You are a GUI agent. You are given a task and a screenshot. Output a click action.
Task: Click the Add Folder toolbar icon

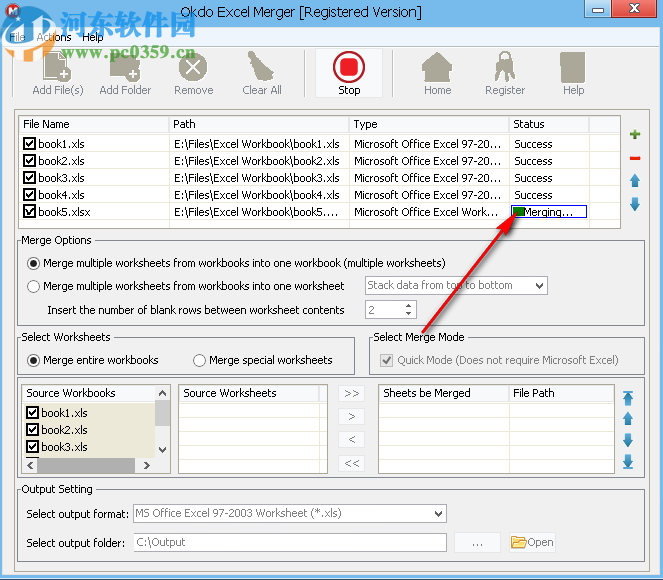125,73
